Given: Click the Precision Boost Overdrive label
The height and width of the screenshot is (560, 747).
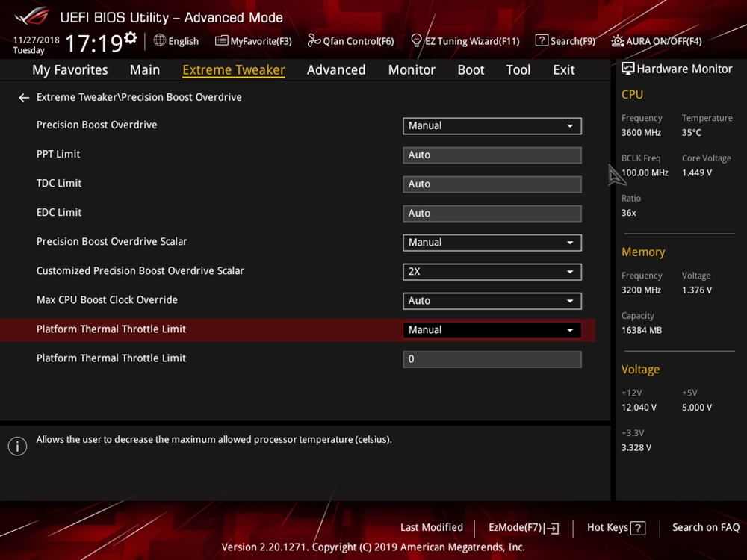Looking at the screenshot, I should point(96,125).
